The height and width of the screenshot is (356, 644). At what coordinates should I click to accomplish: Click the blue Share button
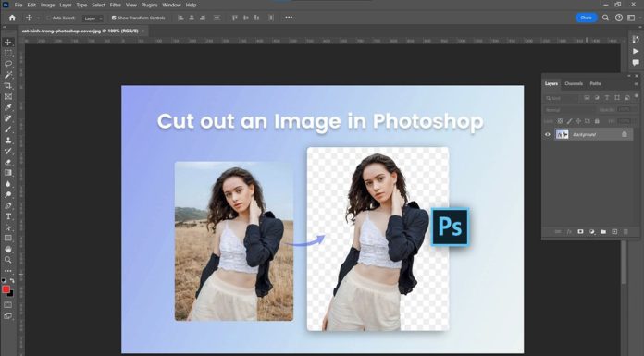(586, 18)
